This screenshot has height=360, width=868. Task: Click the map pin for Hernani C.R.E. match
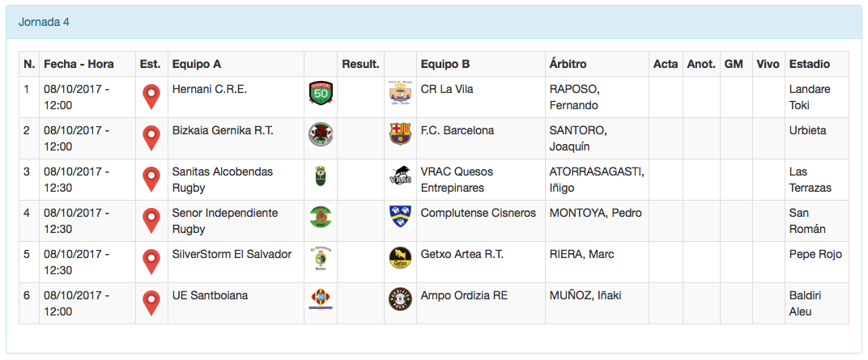pos(151,96)
